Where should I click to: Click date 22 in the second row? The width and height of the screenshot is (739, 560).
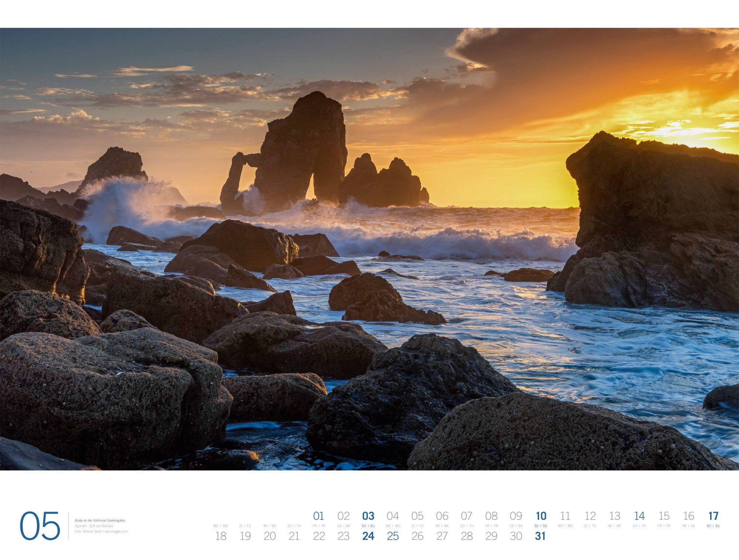(319, 536)
